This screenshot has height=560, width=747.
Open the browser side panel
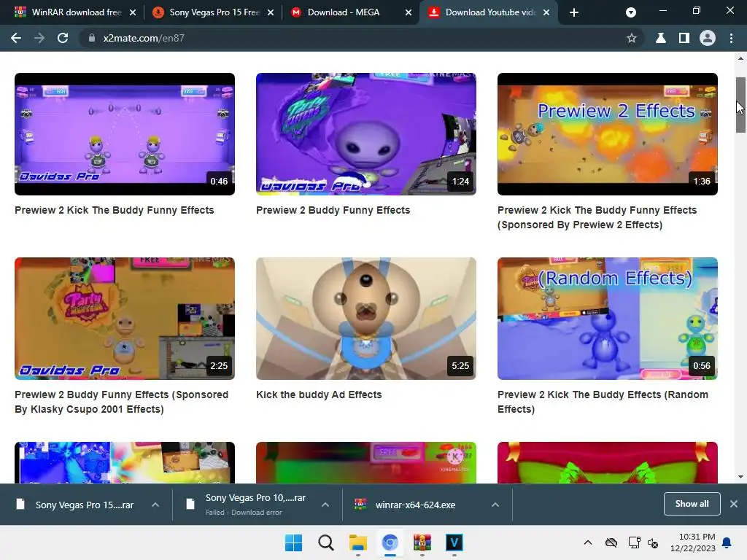(684, 38)
